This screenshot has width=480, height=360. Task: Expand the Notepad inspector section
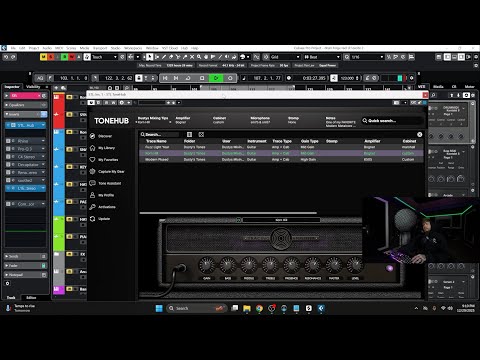tap(25, 275)
